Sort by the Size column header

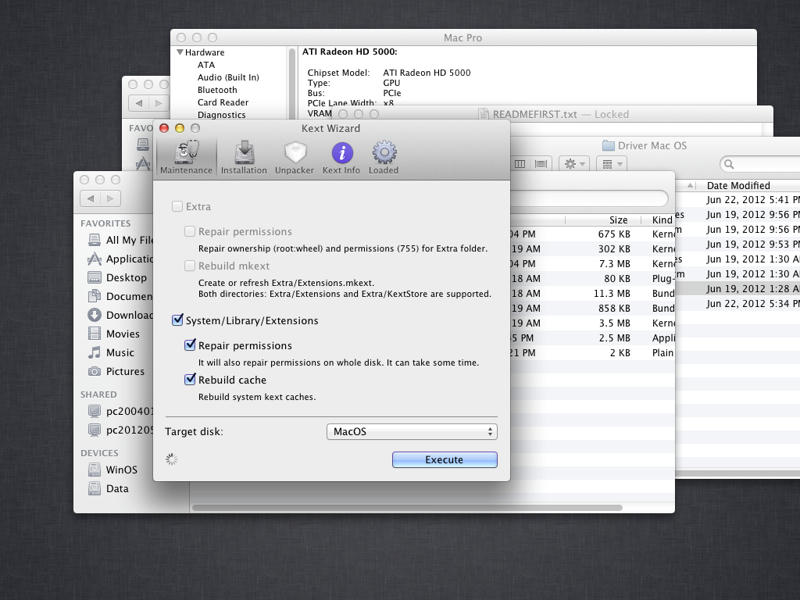click(x=618, y=220)
